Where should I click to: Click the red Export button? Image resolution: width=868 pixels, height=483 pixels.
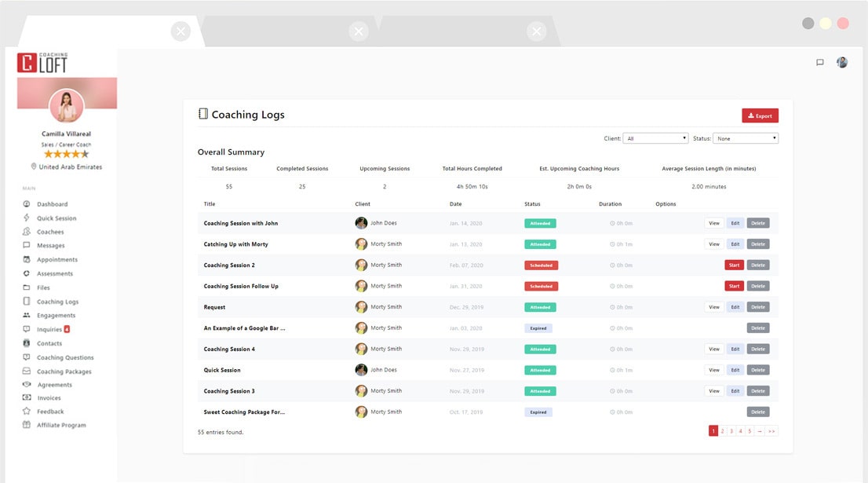758,115
